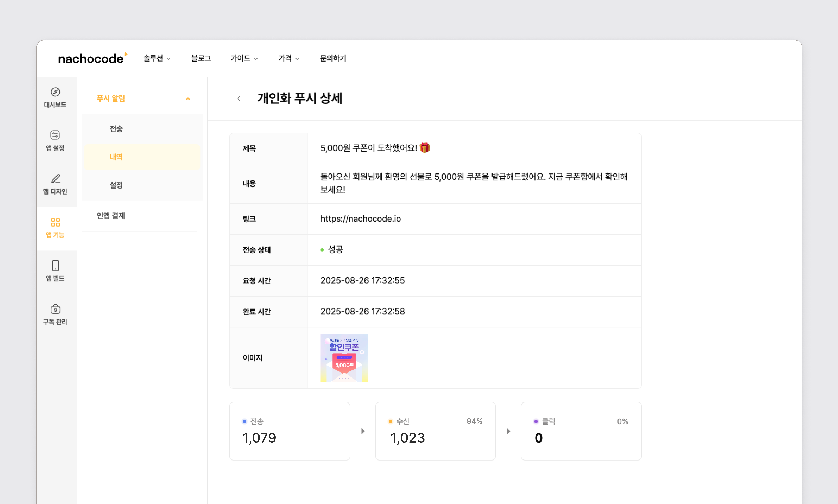Viewport: 838px width, 504px height.
Task: Go back using the left arrow
Action: (239, 98)
